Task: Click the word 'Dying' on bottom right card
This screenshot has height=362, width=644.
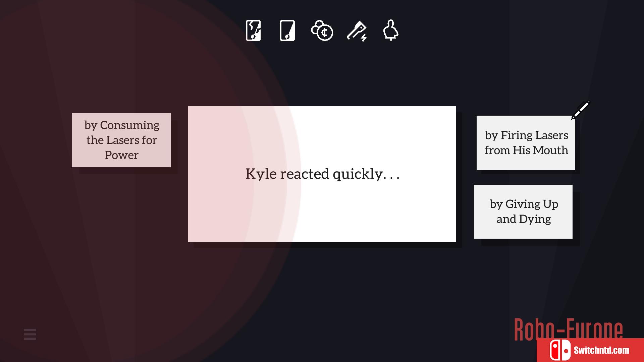Action: point(535,219)
